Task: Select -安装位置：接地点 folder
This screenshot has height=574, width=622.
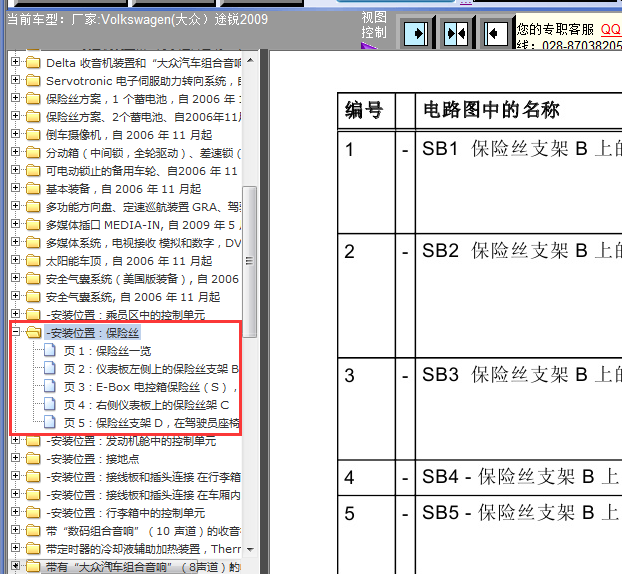Action: tap(92, 459)
